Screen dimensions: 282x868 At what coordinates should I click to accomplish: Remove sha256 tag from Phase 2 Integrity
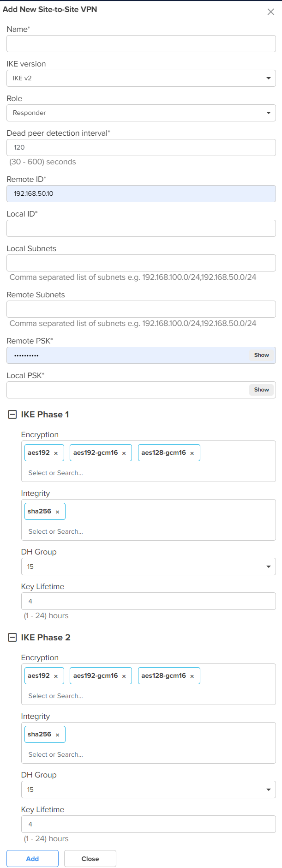tap(57, 735)
